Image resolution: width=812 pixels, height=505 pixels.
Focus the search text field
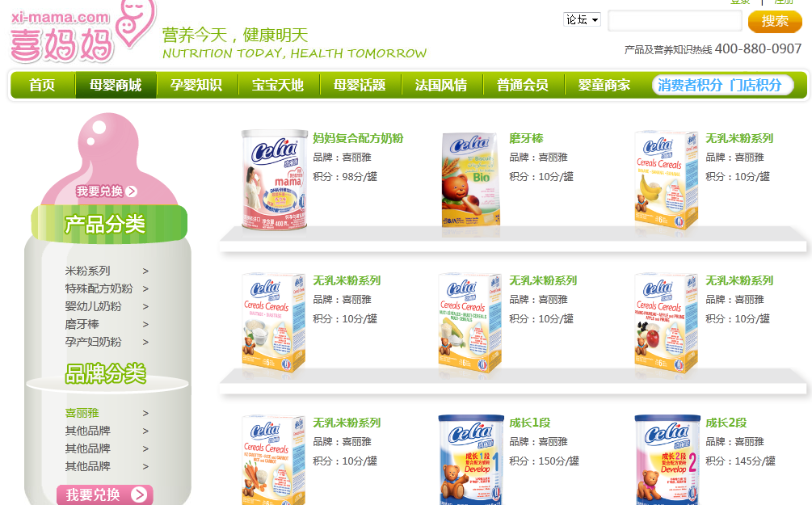(675, 21)
